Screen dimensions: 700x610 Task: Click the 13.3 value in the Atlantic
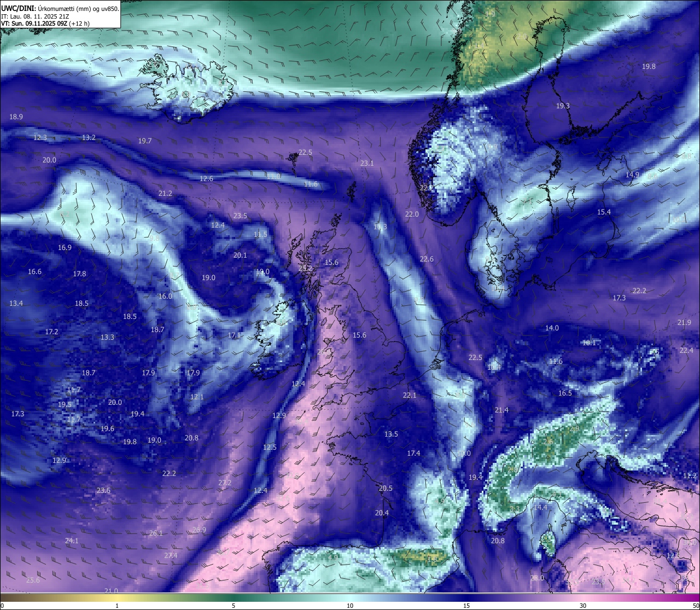(107, 337)
